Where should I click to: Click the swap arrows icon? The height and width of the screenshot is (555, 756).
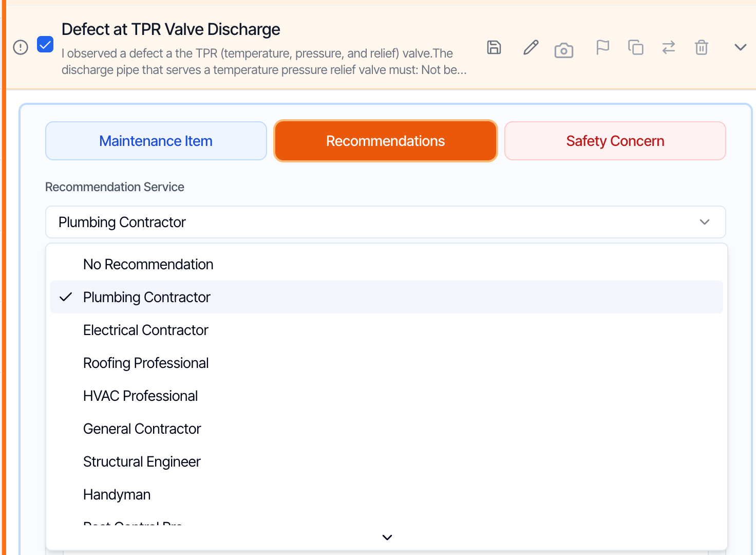point(669,47)
